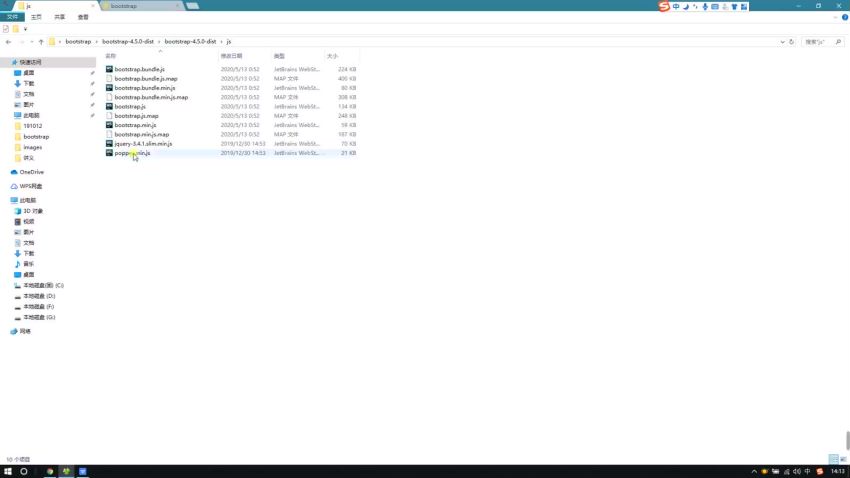Open the 音乐 folder in navigation pane
Viewport: 850px width, 478px height.
pyautogui.click(x=28, y=264)
